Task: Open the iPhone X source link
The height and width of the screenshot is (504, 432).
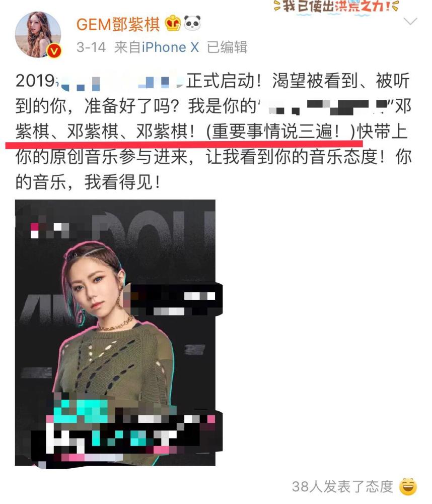Action: click(170, 47)
